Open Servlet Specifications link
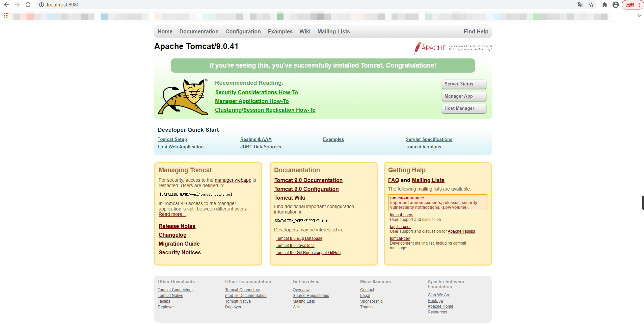Image resolution: width=644 pixels, height=326 pixels. click(429, 139)
